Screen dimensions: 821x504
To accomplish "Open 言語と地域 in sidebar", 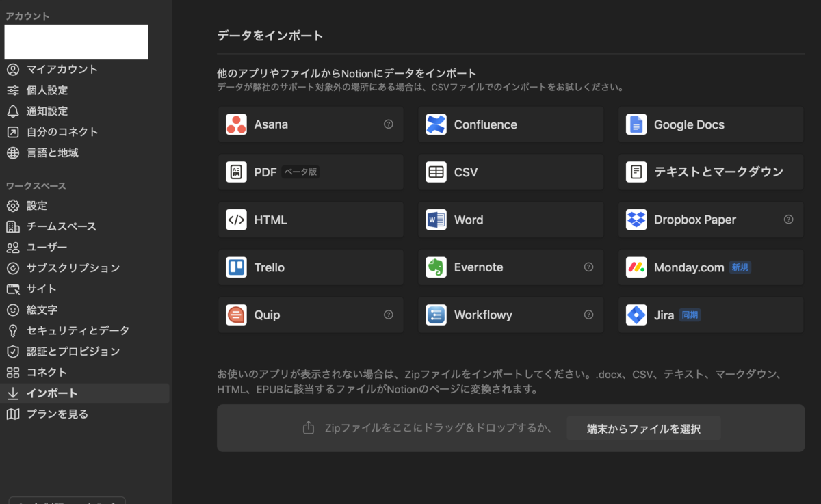I will (x=85, y=152).
